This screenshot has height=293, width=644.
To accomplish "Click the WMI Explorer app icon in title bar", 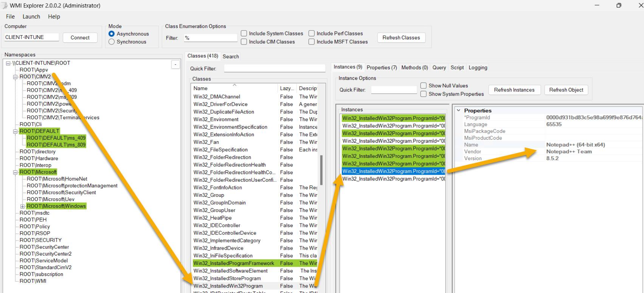I will click(4, 5).
